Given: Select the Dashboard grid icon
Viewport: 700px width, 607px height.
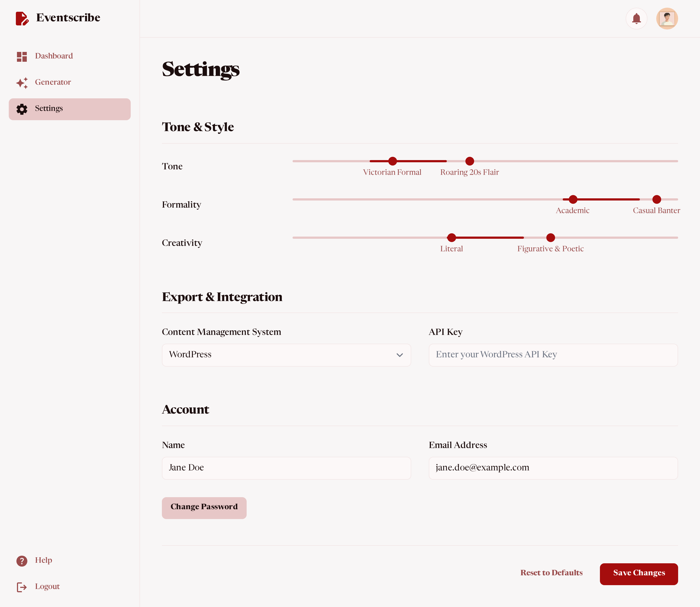Looking at the screenshot, I should point(21,56).
